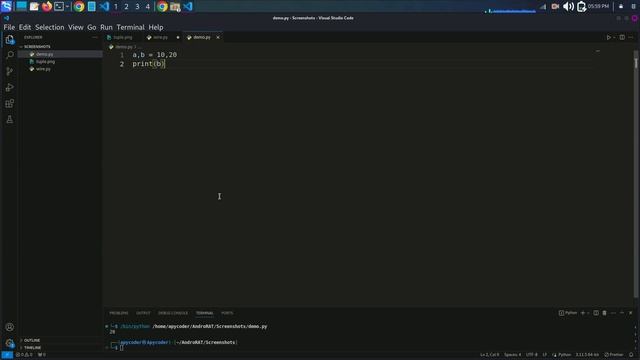Split the editor to the right
Image resolution: width=640 pixels, height=360 pixels.
point(622,37)
